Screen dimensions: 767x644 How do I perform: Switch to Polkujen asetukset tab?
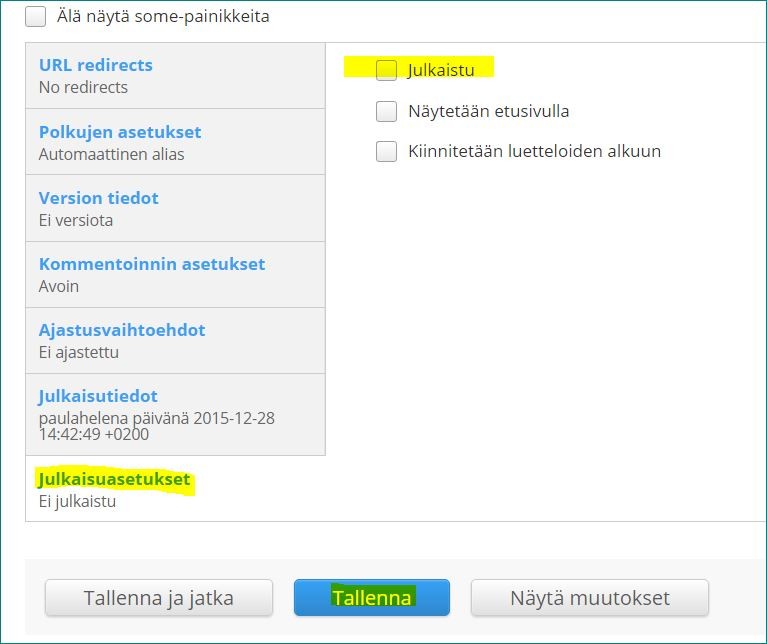120,132
